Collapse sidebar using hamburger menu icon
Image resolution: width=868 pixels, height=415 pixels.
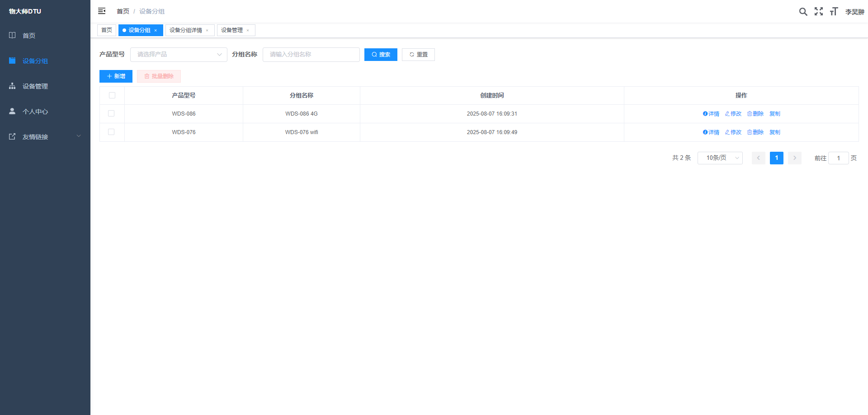point(102,11)
